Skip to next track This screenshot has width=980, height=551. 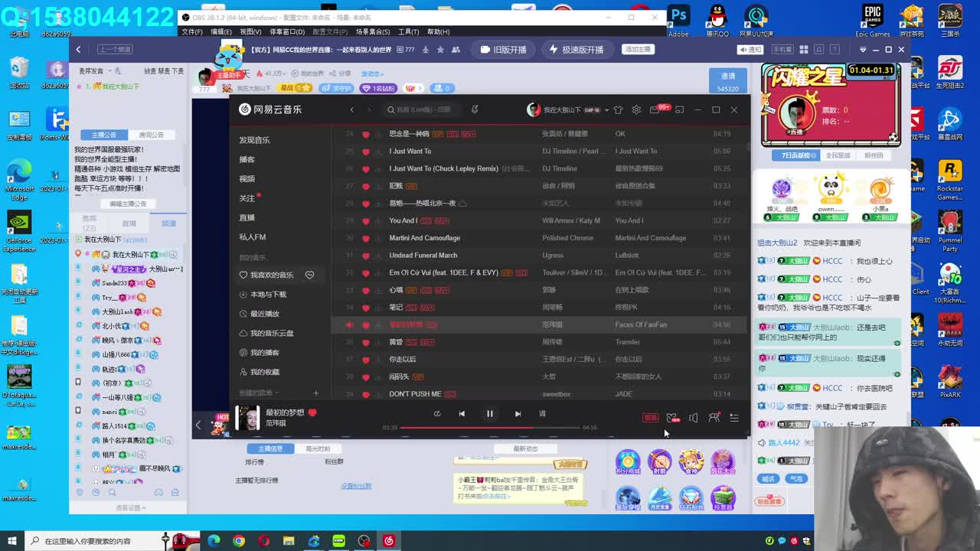[518, 413]
